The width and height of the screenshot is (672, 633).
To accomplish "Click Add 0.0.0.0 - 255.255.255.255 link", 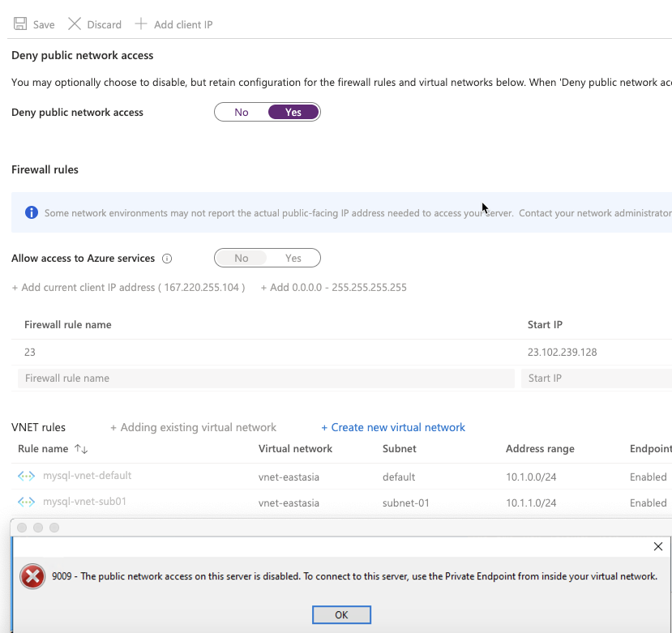I will (x=334, y=287).
